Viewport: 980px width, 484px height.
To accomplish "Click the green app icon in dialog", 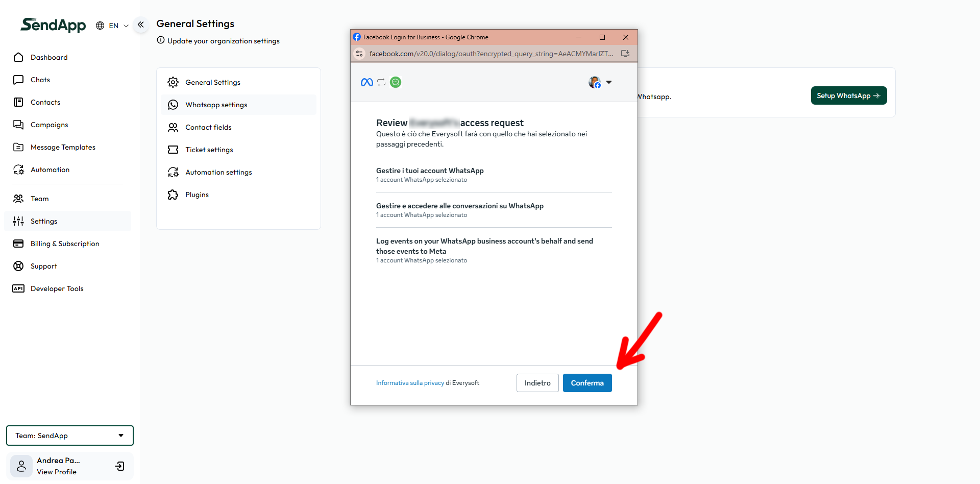I will point(396,82).
